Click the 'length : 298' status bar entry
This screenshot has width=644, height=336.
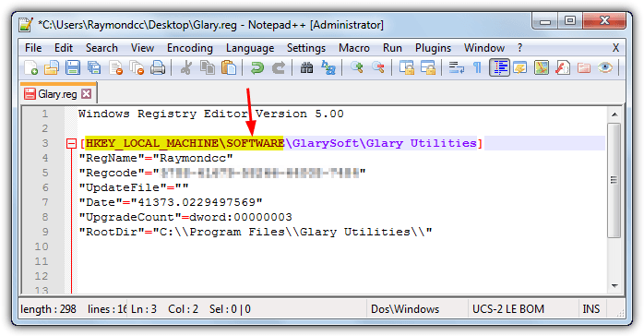tap(49, 309)
